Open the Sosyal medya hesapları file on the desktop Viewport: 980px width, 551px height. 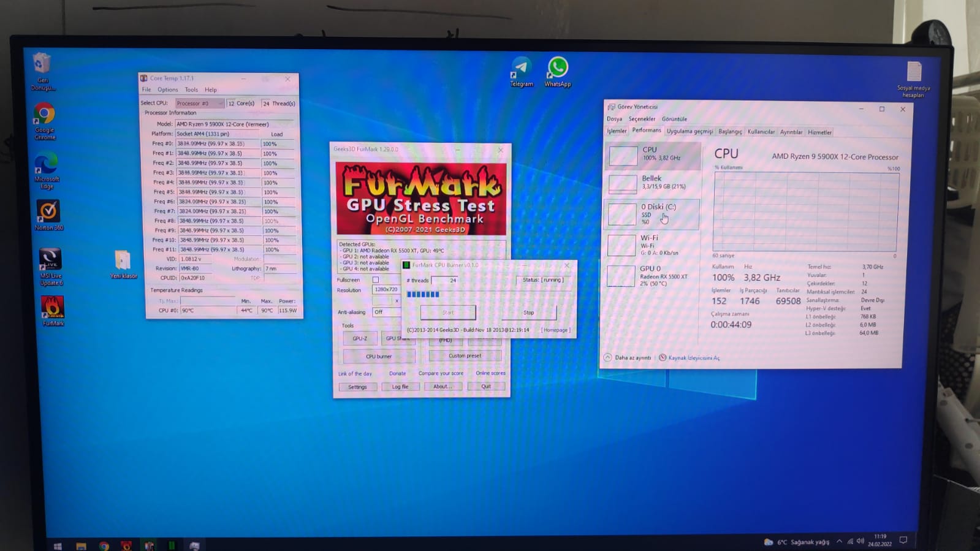pyautogui.click(x=913, y=80)
